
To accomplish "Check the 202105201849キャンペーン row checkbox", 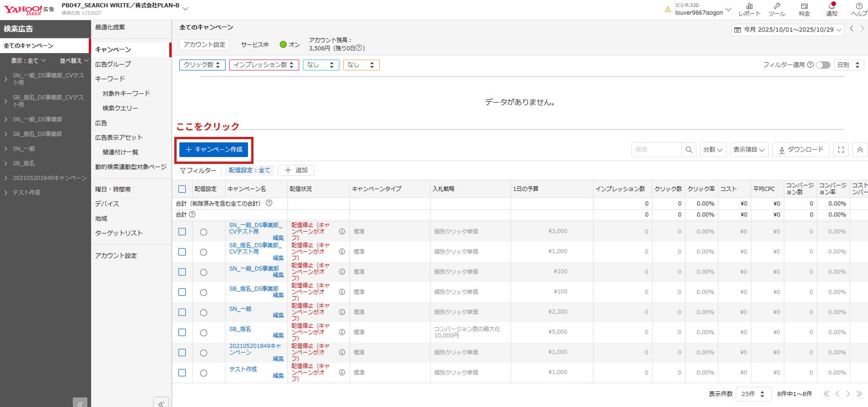I will 182,353.
